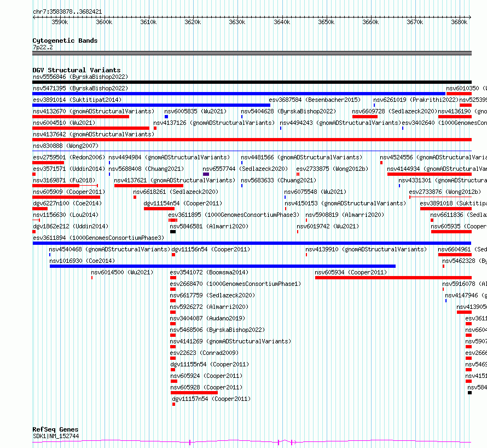Image resolution: width=487 pixels, height=448 pixels.
Task: Click esv3611894 1000GenomesConsortiumPhase3 label
Action: [98, 238]
